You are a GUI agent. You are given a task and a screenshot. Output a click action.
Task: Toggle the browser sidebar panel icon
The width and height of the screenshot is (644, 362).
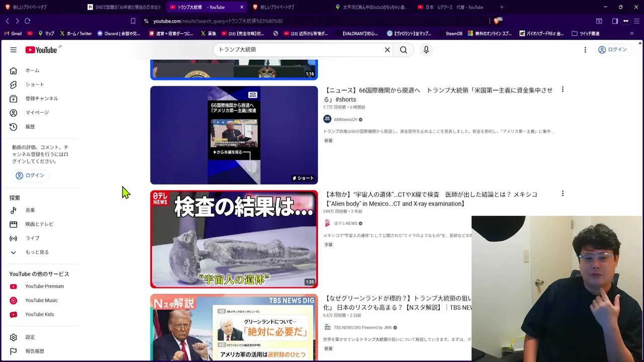(x=615, y=21)
